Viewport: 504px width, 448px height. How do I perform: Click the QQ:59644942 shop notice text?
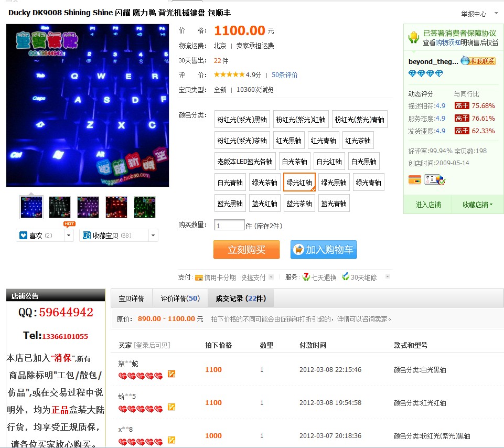click(x=56, y=312)
